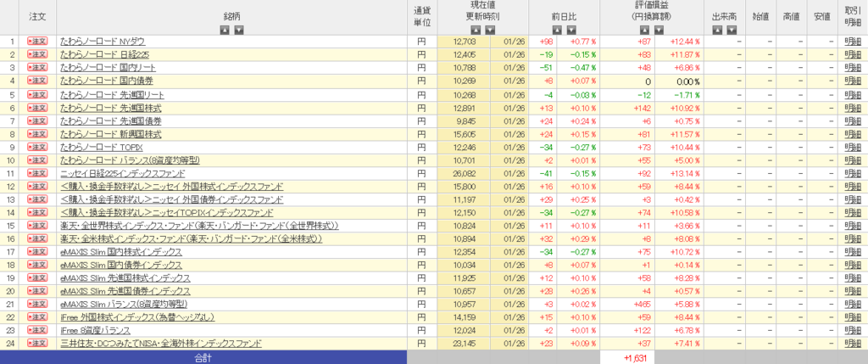Open 明細 for たわらノーロード NYダウ row
This screenshot has width=868, height=364.
coord(853,41)
